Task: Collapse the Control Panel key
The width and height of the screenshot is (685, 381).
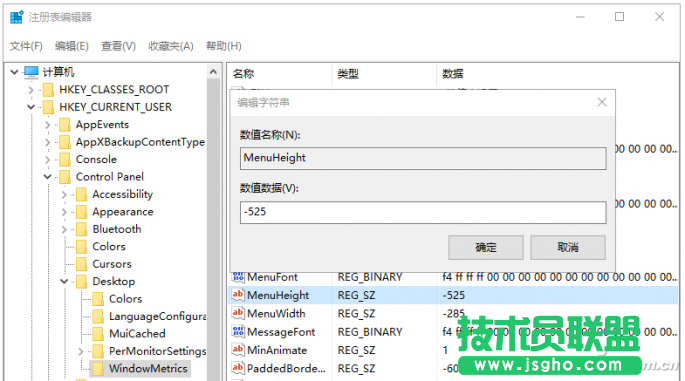Action: pyautogui.click(x=48, y=177)
